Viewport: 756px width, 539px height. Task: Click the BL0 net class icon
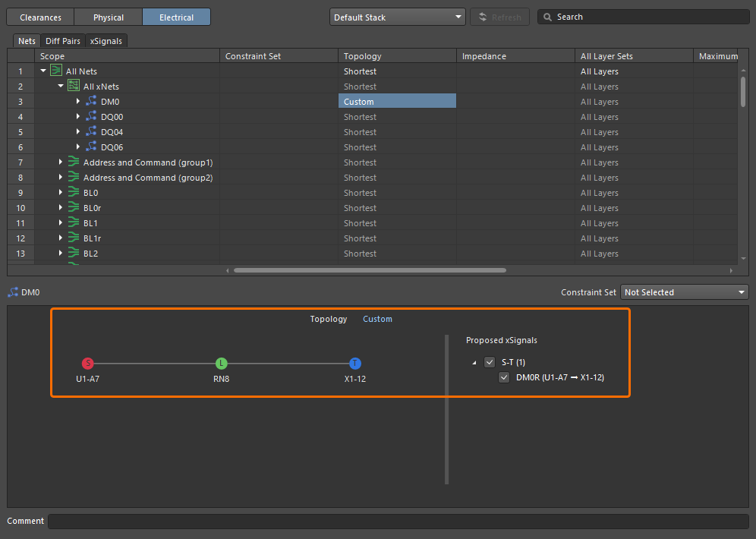click(x=74, y=193)
